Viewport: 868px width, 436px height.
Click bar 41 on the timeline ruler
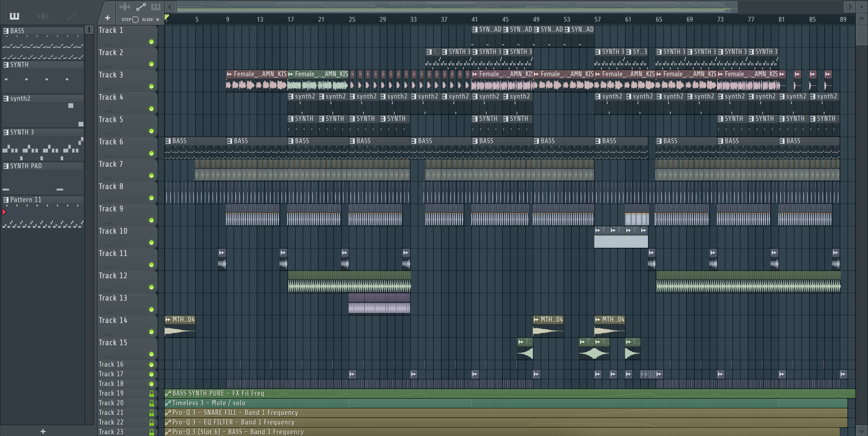click(x=474, y=19)
